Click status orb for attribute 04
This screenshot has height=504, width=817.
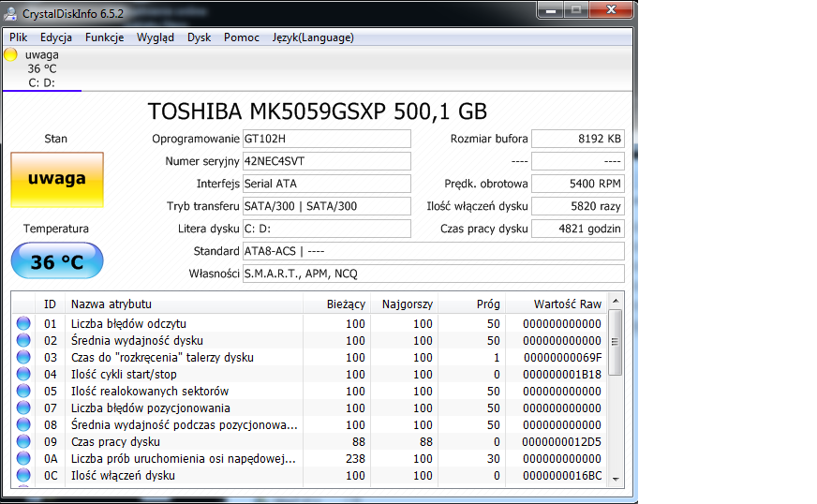click(23, 374)
